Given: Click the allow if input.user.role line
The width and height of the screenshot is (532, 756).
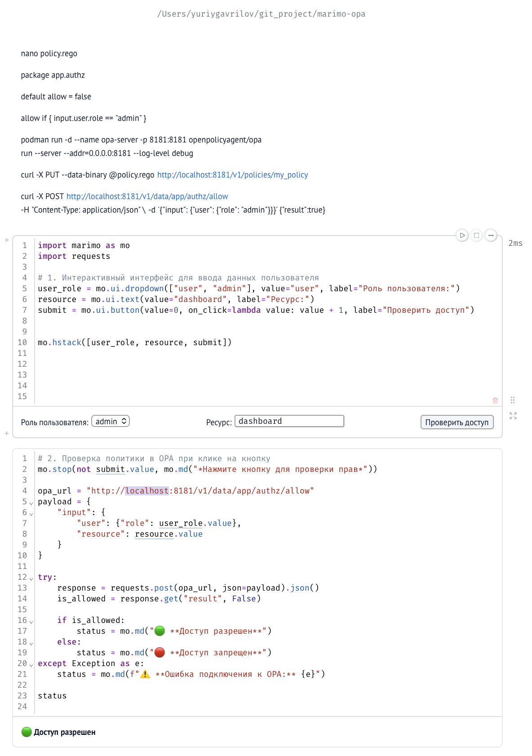Looking at the screenshot, I should pos(84,118).
